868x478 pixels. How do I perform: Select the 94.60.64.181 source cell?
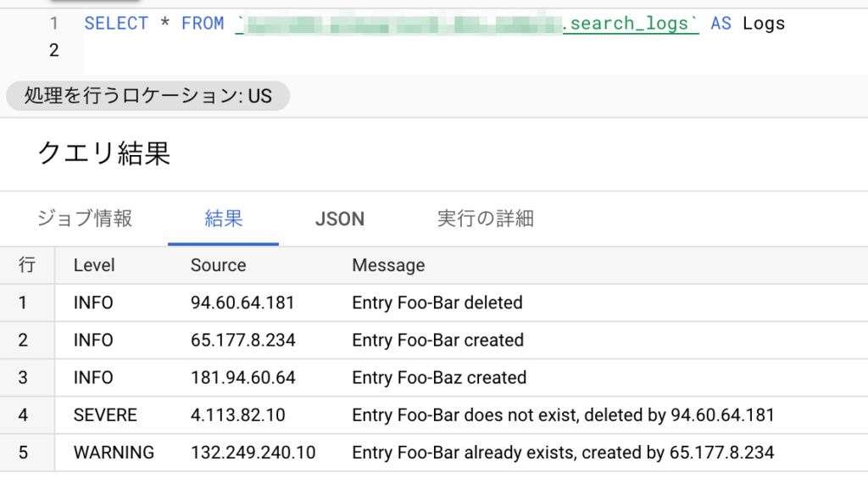pyautogui.click(x=242, y=303)
